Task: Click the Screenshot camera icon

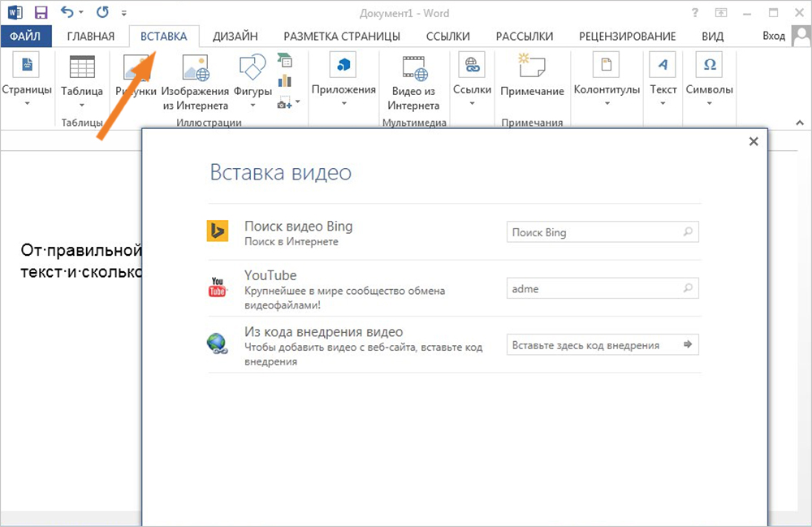Action: click(284, 102)
